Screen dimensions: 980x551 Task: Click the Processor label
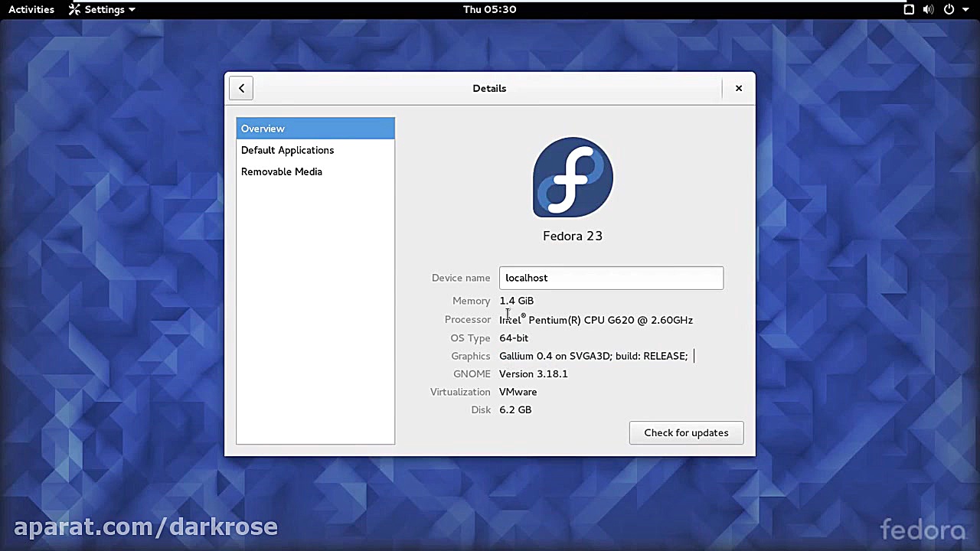point(468,319)
